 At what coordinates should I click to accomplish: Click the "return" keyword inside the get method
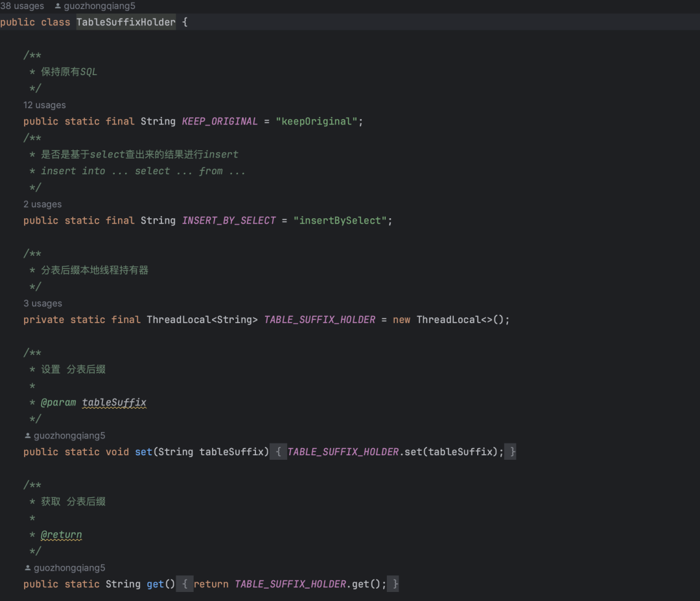coord(211,584)
